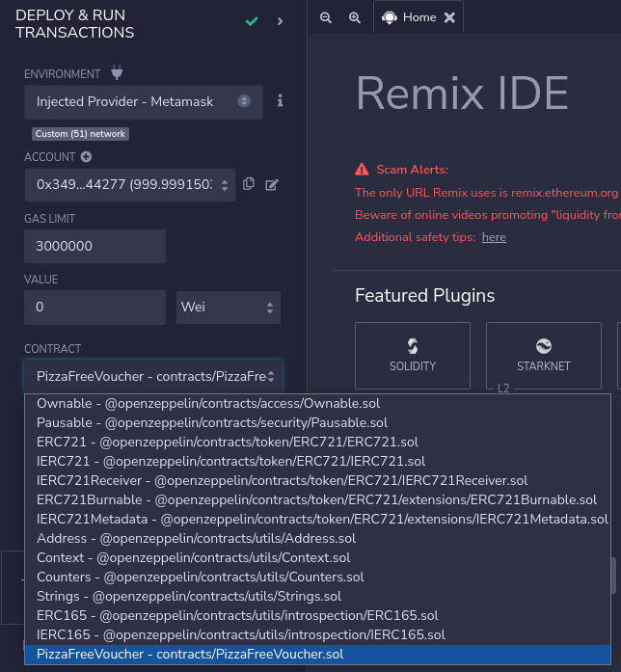
Task: Copy the account address to clipboard
Action: click(249, 184)
